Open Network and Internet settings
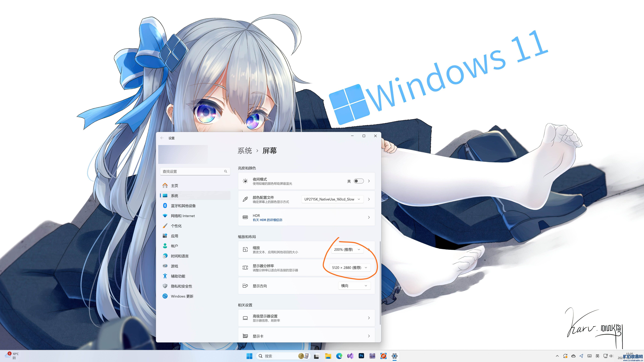Viewport: 644px width, 362px height. 183,216
